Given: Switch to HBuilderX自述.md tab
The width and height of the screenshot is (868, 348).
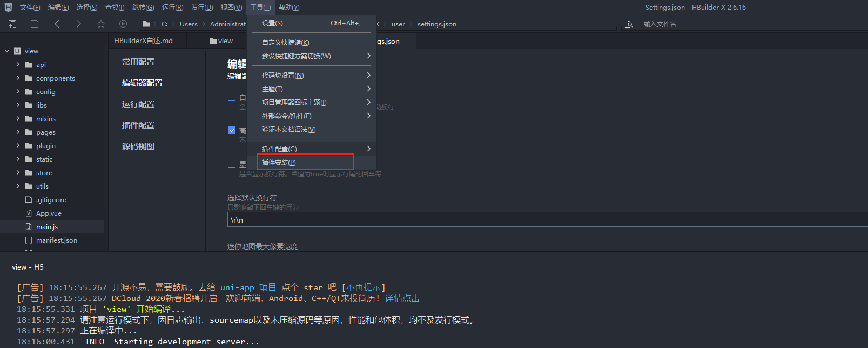Looking at the screenshot, I should 143,41.
